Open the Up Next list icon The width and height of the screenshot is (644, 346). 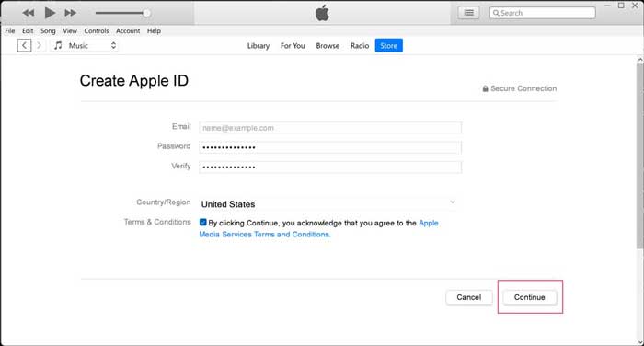point(468,13)
